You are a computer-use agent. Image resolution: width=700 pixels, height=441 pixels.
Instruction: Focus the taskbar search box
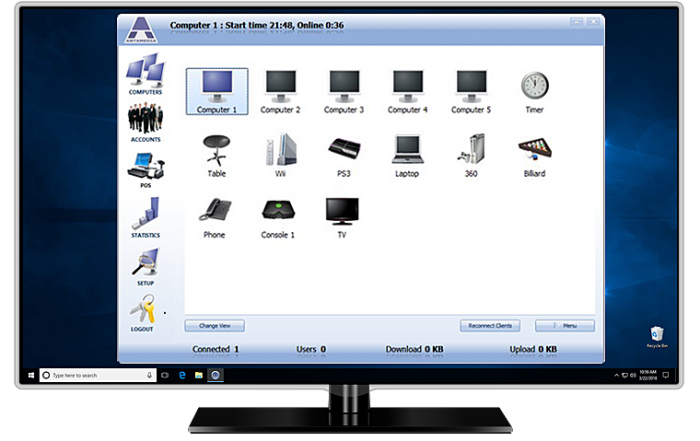coord(98,375)
